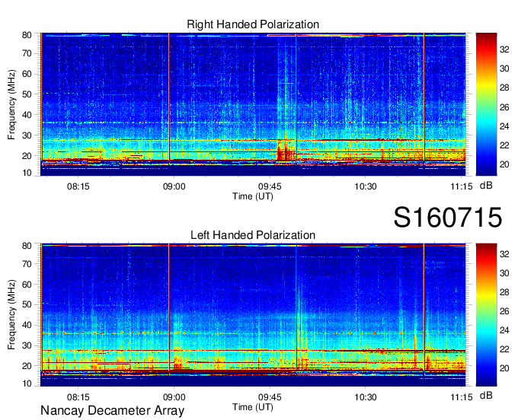Click the 70 MHz tick on bottom plot
518x420 pixels.
[x=27, y=264]
